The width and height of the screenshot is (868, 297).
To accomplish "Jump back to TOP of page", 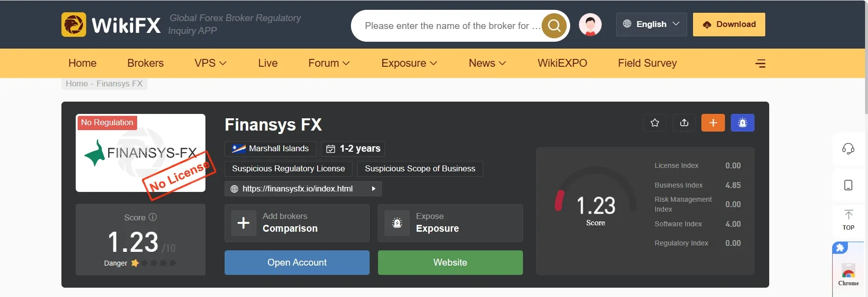I will click(848, 220).
